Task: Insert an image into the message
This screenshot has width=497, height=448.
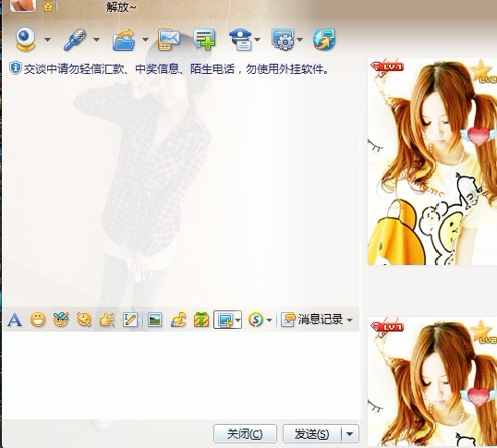Action: [x=154, y=320]
